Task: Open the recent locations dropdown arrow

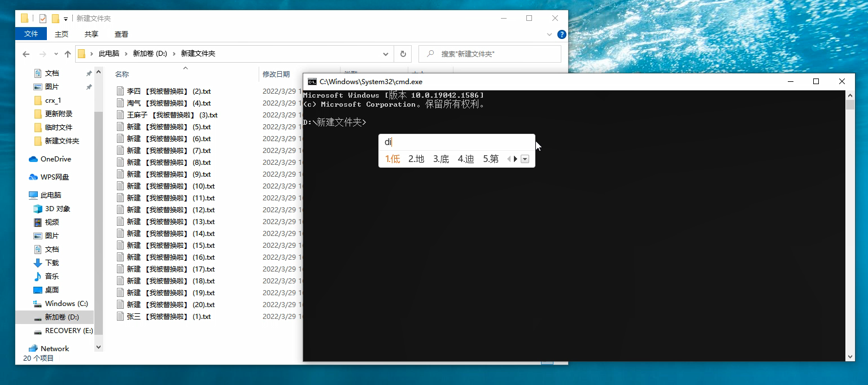Action: pyautogui.click(x=56, y=54)
